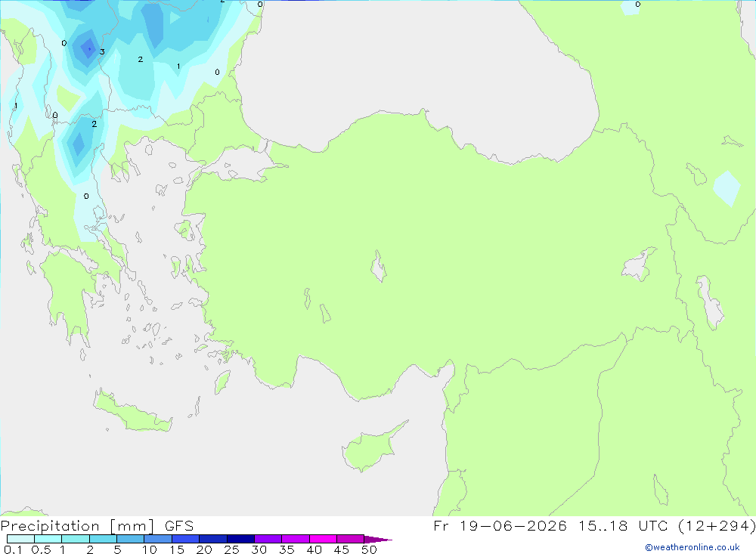Viewport: 756px width, 554px height.
Task: Click the "0.5" legend scale label
Action: pos(41,549)
